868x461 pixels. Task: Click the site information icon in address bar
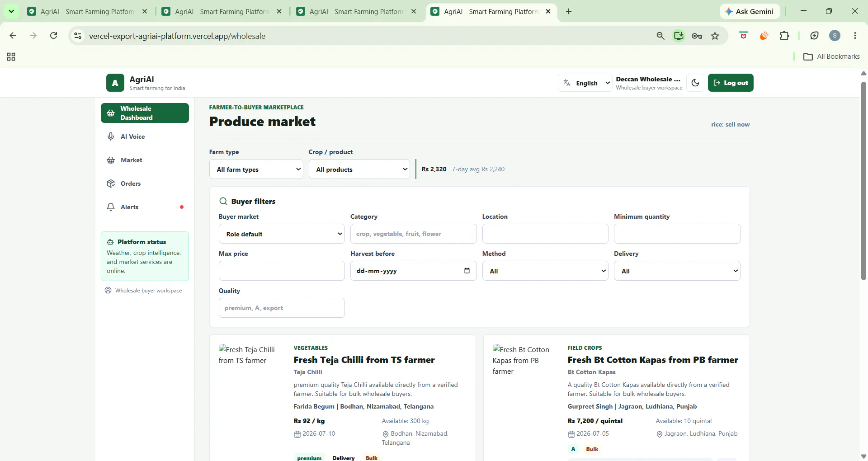78,36
